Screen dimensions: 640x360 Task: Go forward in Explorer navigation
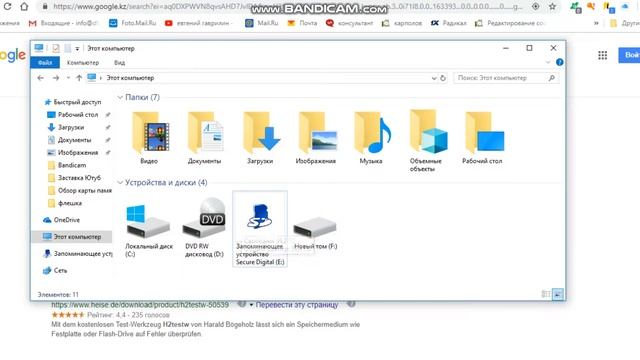pyautogui.click(x=56, y=78)
